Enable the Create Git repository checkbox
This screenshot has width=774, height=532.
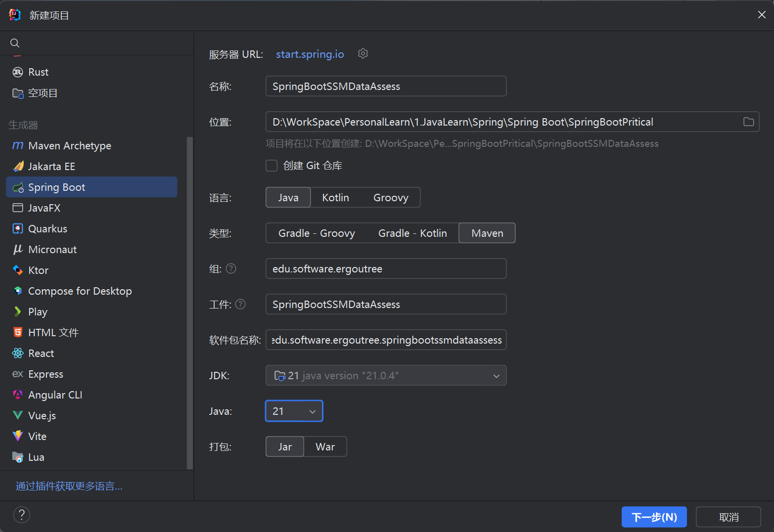coord(272,166)
